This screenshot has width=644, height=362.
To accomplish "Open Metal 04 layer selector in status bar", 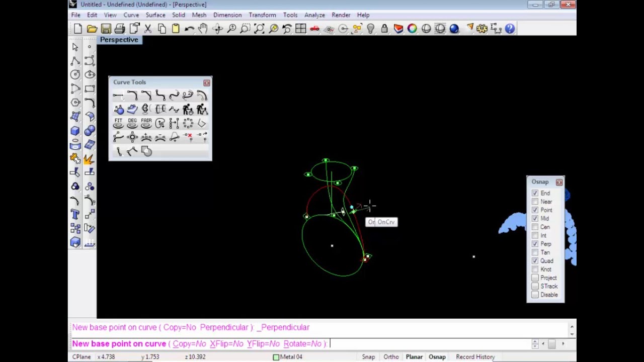I will point(287,357).
